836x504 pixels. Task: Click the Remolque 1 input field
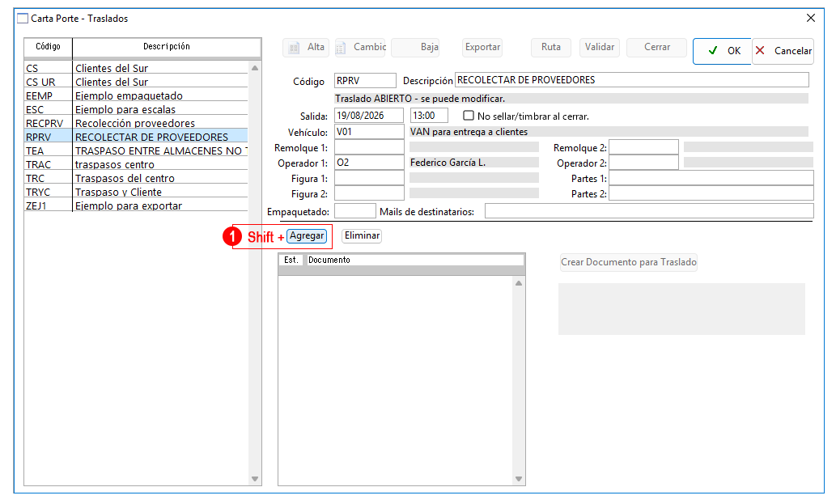[x=369, y=147]
